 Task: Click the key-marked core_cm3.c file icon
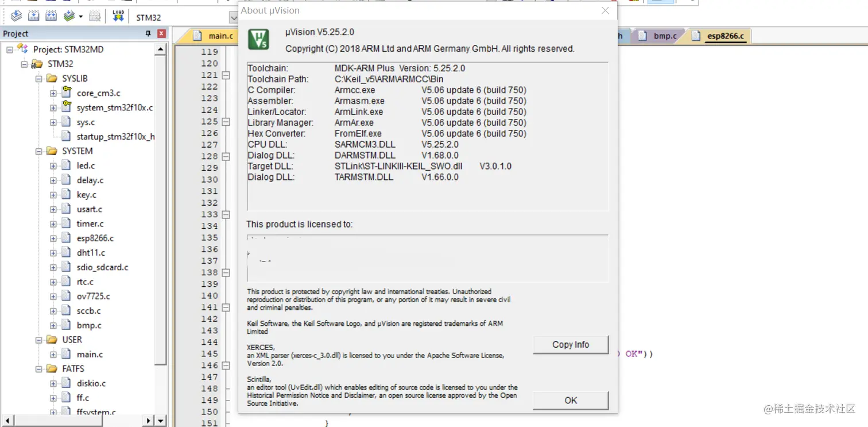pyautogui.click(x=67, y=92)
